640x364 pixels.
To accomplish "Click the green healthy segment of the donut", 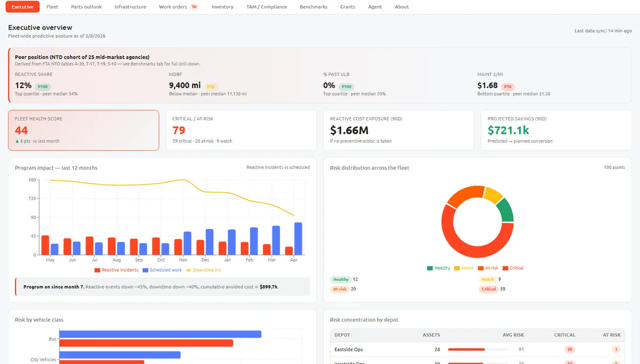I will point(506,211).
